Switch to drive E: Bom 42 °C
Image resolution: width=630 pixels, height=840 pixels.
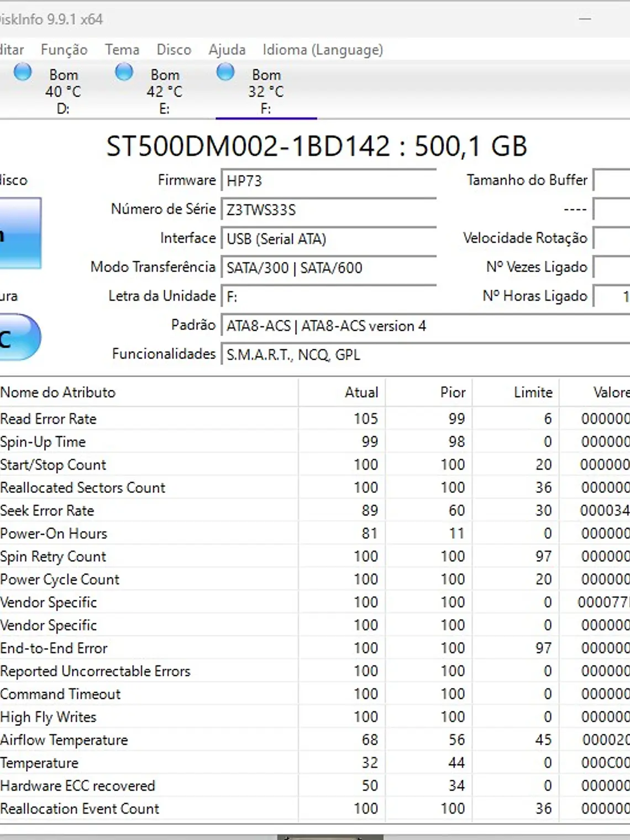click(165, 91)
